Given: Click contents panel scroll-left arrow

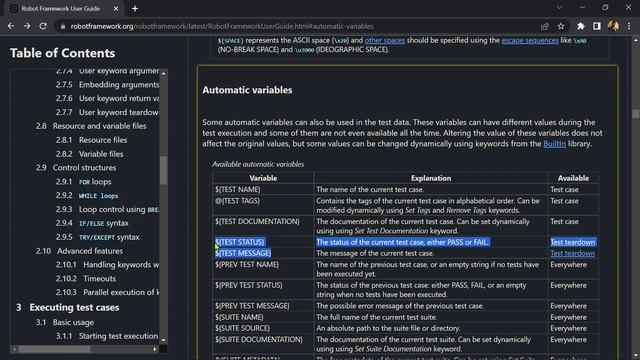Looking at the screenshot, I should [x=14, y=349].
